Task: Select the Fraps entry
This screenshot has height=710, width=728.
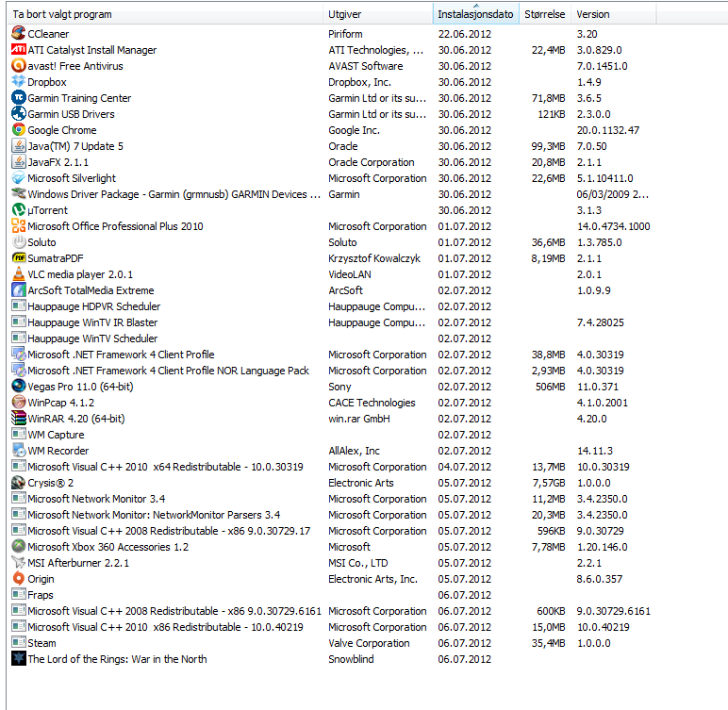Action: [41, 595]
